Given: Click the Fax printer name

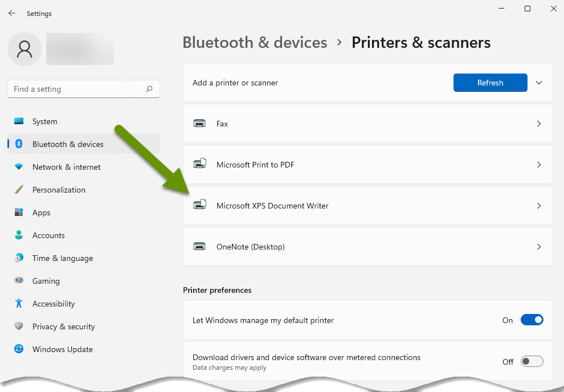Looking at the screenshot, I should 222,124.
